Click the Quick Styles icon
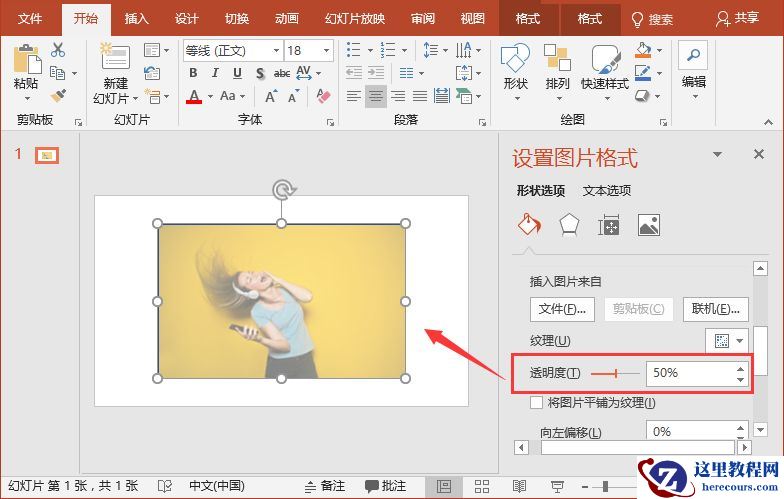The height and width of the screenshot is (499, 784). click(605, 68)
